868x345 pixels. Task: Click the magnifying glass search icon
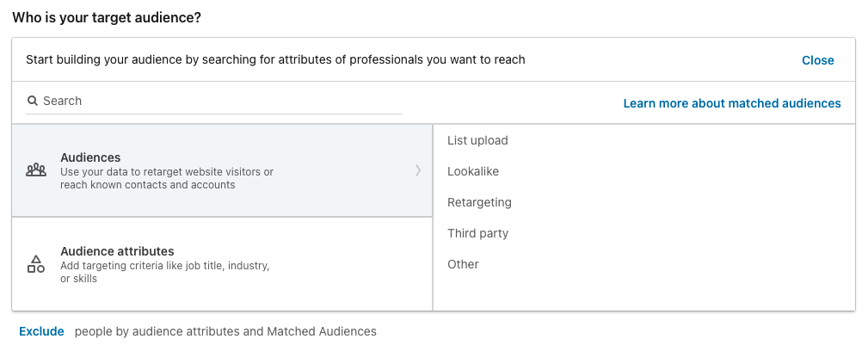(x=33, y=101)
